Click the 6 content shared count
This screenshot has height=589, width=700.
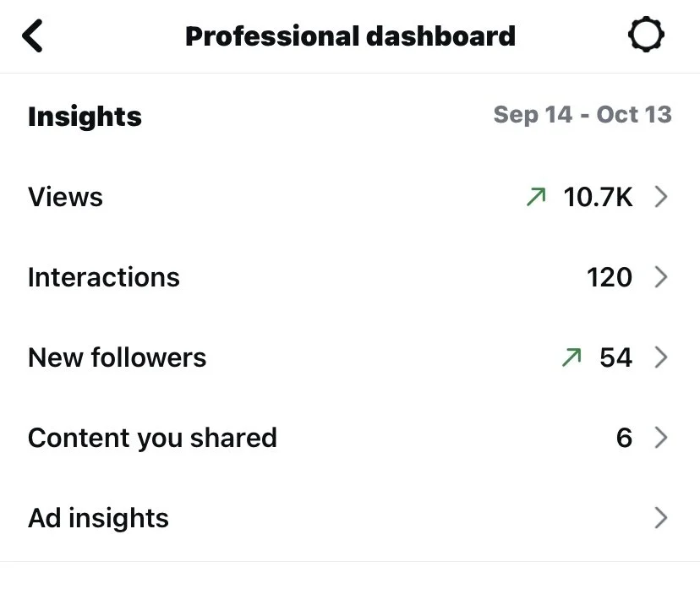(624, 438)
